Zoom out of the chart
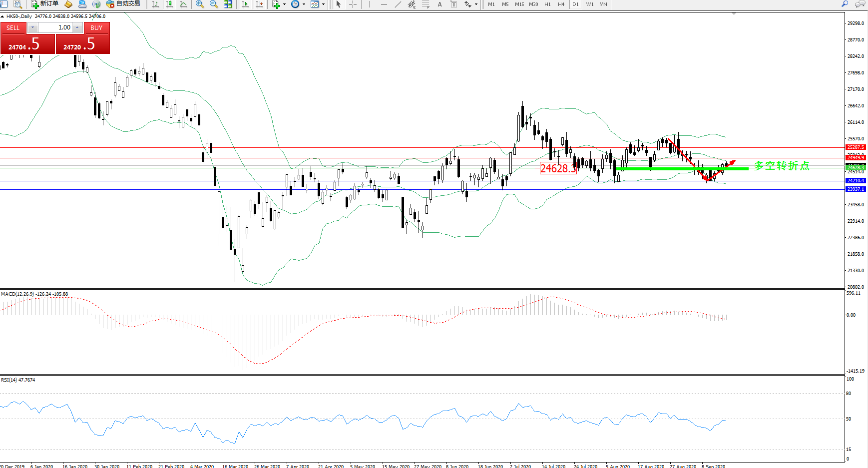Image resolution: width=868 pixels, height=468 pixels. [x=214, y=4]
